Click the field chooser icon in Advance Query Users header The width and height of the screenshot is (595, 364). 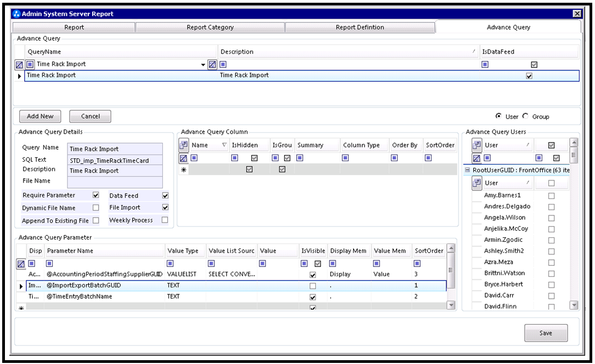click(x=477, y=145)
